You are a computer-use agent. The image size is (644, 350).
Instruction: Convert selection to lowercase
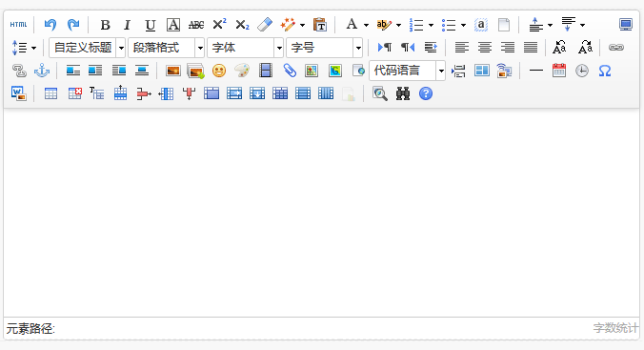point(585,48)
